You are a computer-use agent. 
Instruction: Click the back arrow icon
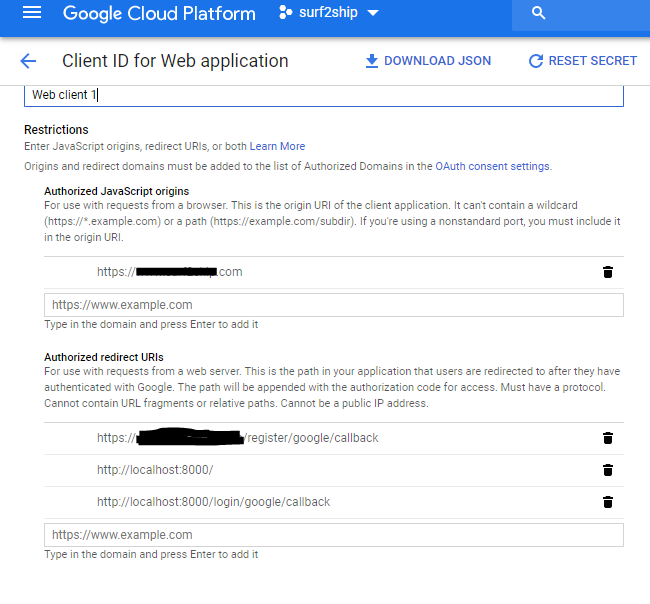point(28,61)
